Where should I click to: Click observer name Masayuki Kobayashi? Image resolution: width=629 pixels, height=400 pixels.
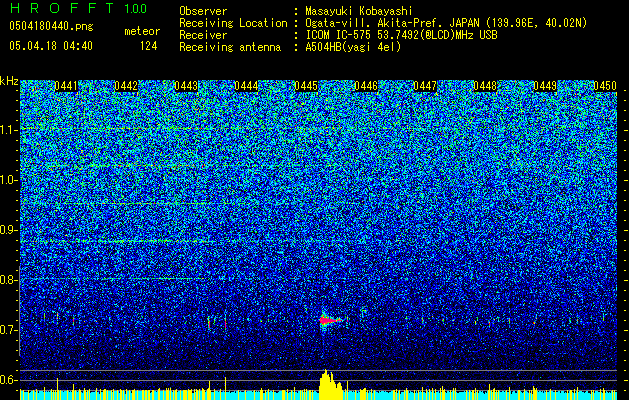pyautogui.click(x=359, y=11)
